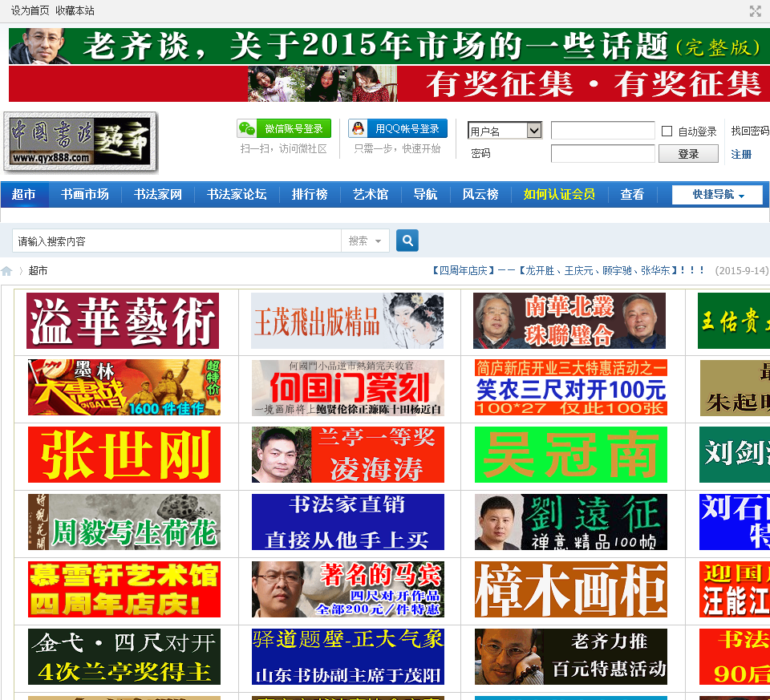Open the qyx888.com site logo

tap(80, 143)
